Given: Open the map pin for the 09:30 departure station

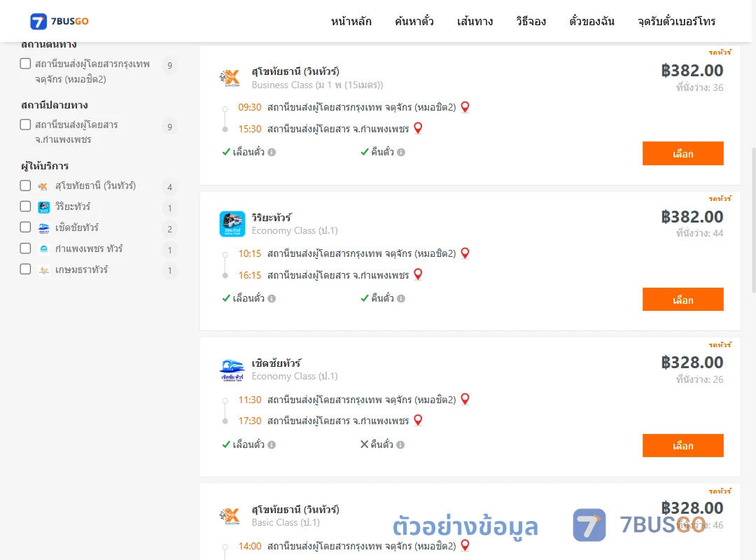Looking at the screenshot, I should pos(465,107).
